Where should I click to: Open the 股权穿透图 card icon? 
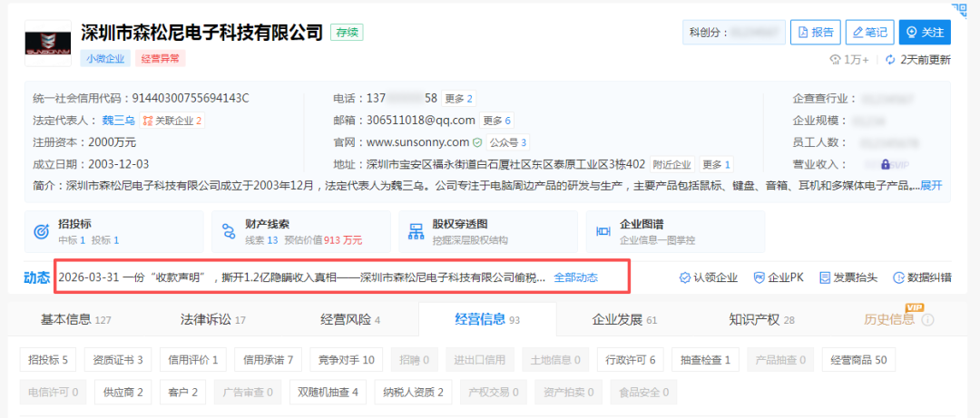point(416,232)
